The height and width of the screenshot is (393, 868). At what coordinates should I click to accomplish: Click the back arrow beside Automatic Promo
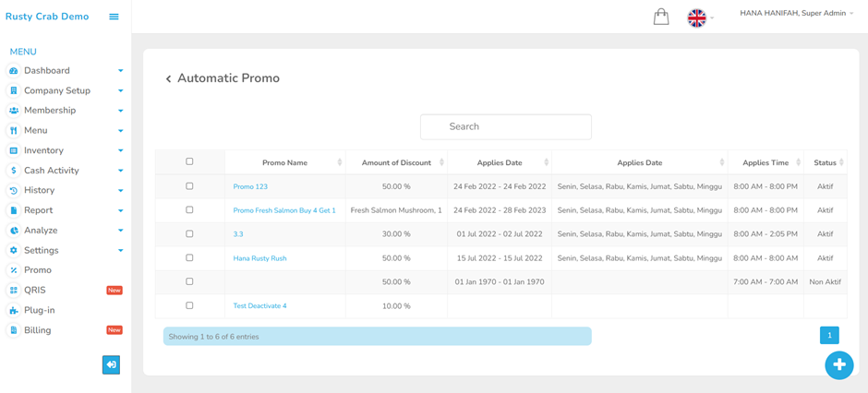(168, 79)
